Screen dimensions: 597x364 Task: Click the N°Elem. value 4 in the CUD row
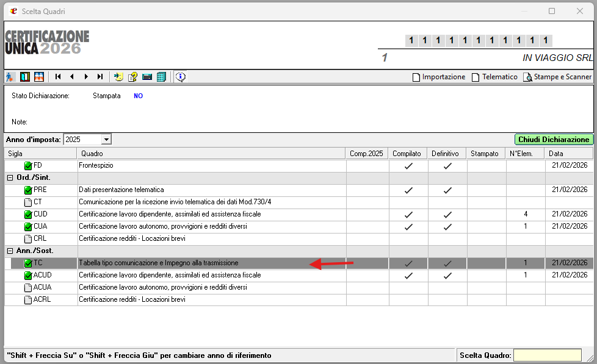click(x=526, y=214)
